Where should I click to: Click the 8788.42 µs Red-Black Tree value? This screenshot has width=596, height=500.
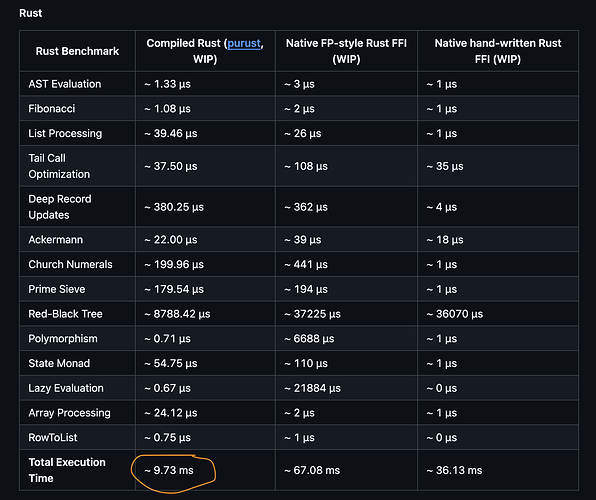pyautogui.click(x=178, y=314)
